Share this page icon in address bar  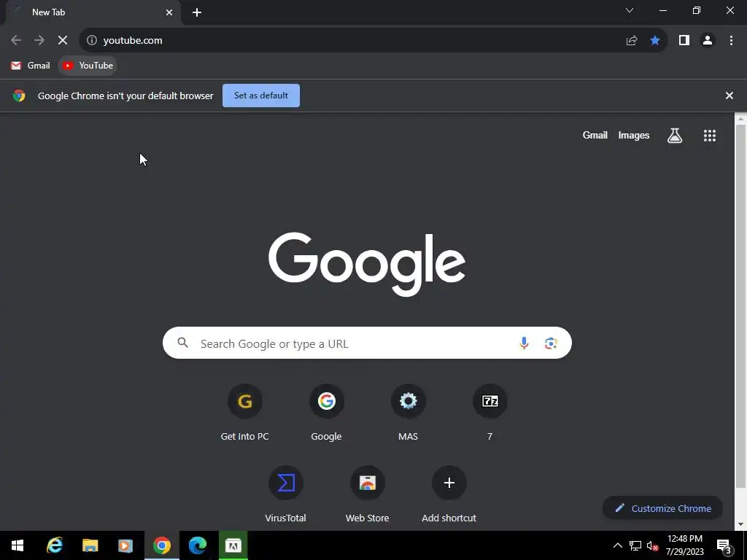click(x=632, y=41)
